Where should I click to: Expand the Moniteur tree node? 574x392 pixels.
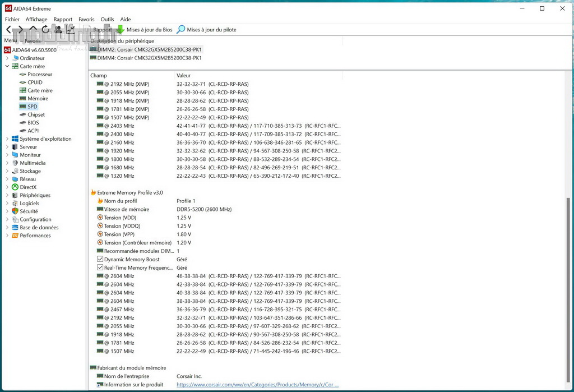coord(7,155)
